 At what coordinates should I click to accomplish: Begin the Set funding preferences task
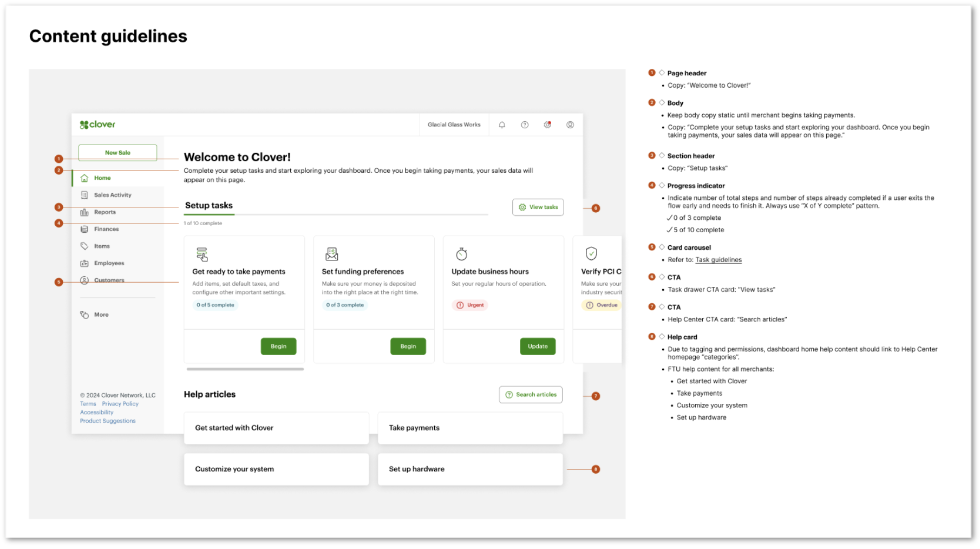pyautogui.click(x=408, y=347)
